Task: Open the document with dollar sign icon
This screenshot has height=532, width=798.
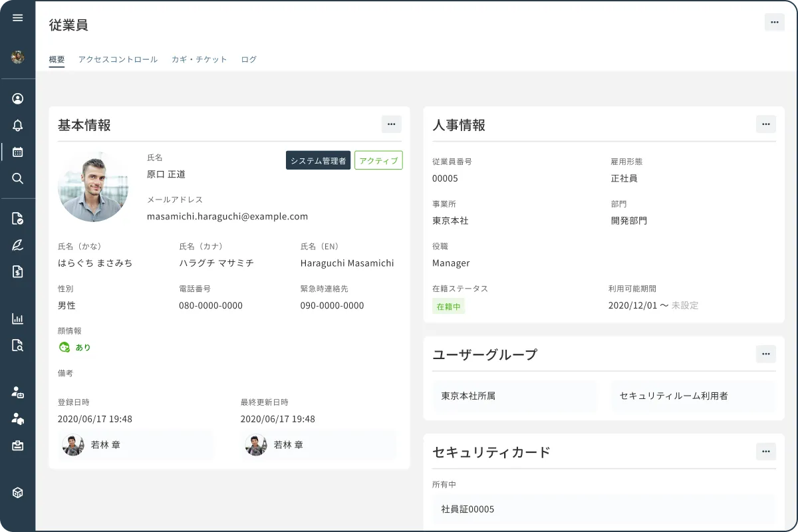Action: 18,271
